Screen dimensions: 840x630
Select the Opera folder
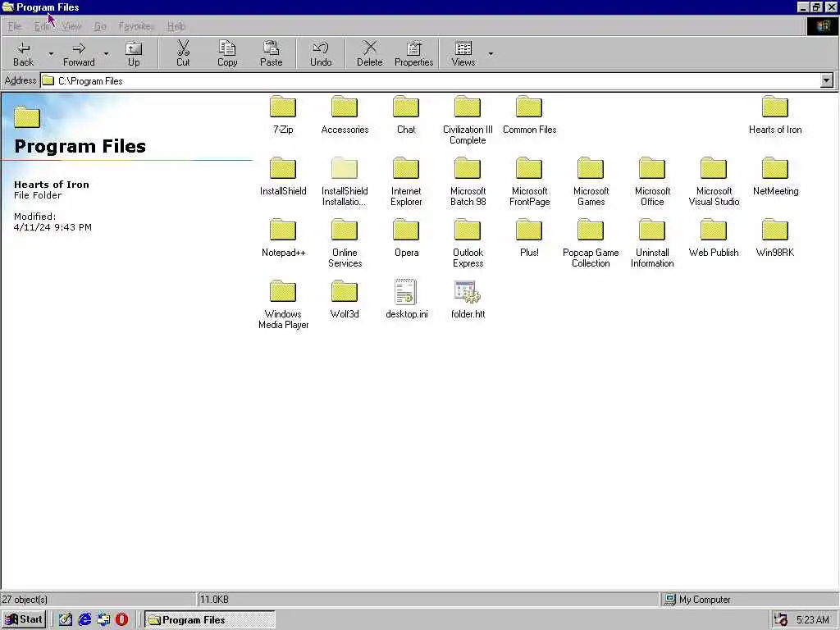coord(406,239)
